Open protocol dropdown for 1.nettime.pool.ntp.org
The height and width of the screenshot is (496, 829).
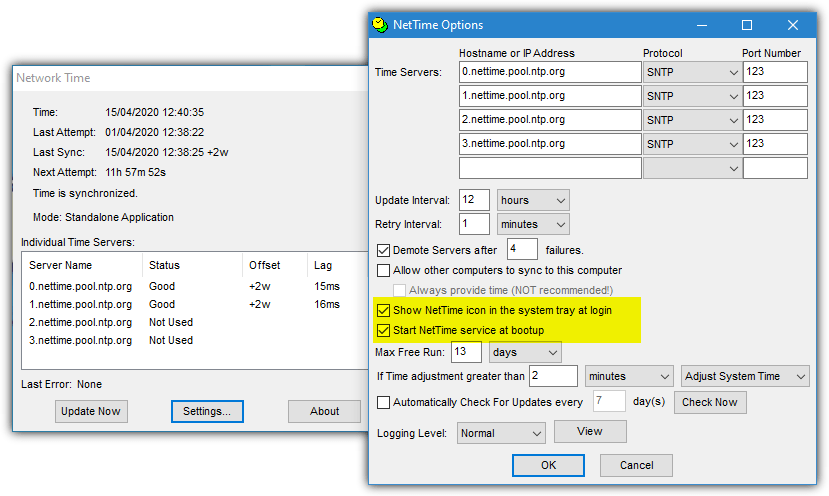692,96
